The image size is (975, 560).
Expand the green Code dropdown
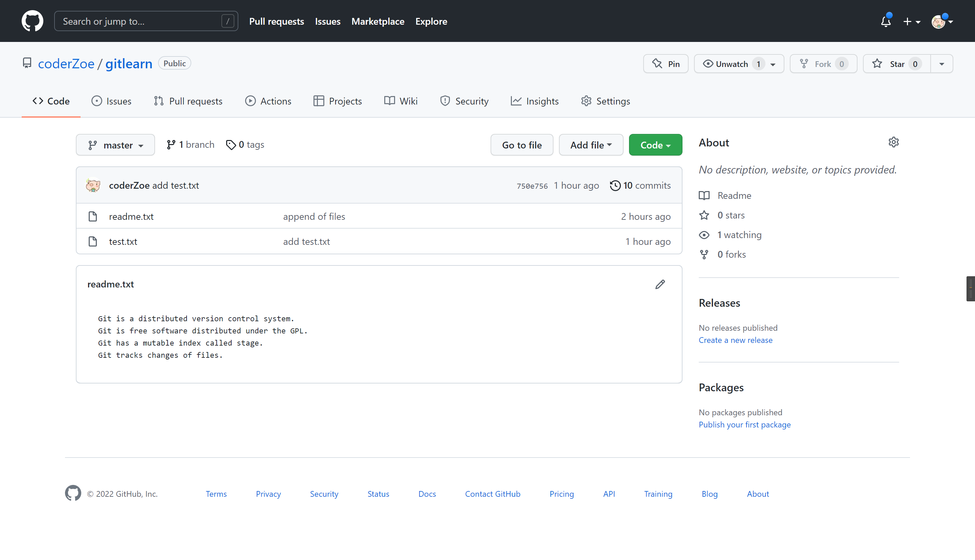point(655,145)
